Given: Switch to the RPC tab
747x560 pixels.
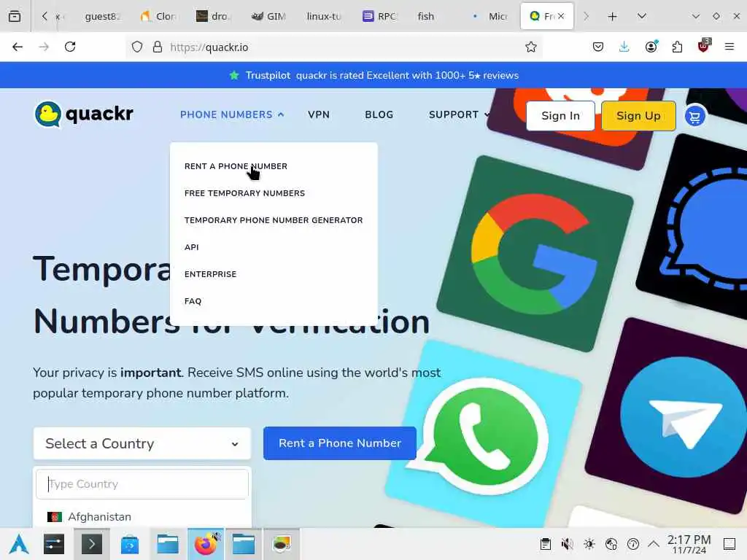Looking at the screenshot, I should click(379, 16).
